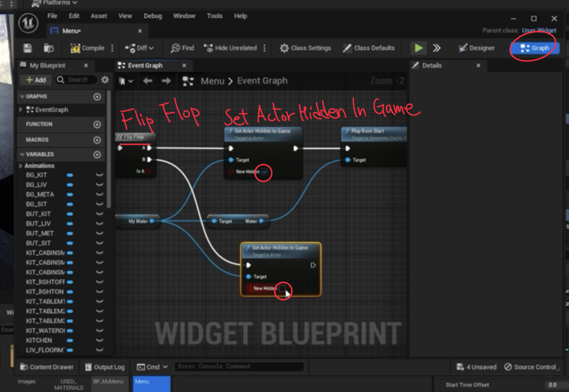Click KITCHEN variable type pill

tap(70, 340)
